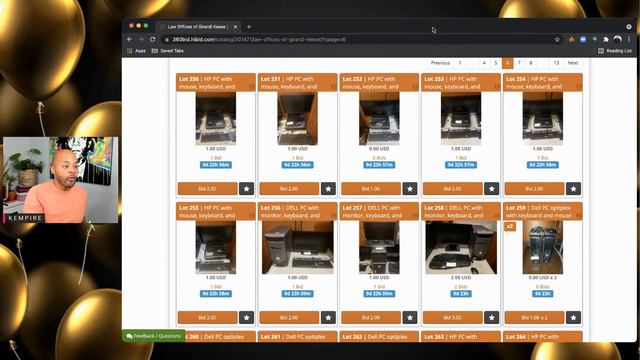Screen dimensions: 640x360
Task: Place a bid on Lot 255
Action: tap(207, 318)
